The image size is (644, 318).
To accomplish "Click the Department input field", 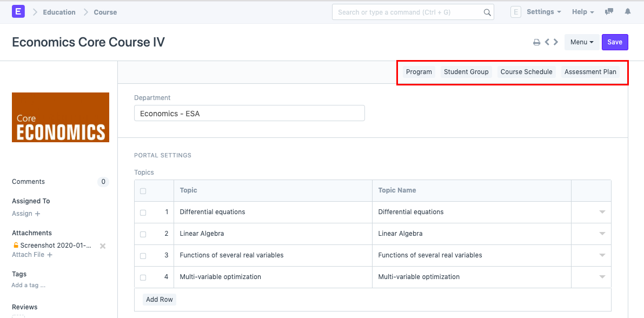I will tap(249, 114).
